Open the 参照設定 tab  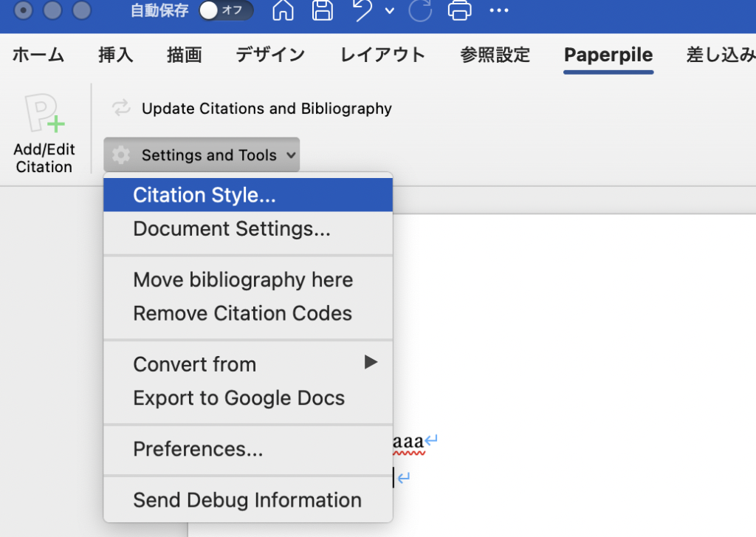[495, 55]
